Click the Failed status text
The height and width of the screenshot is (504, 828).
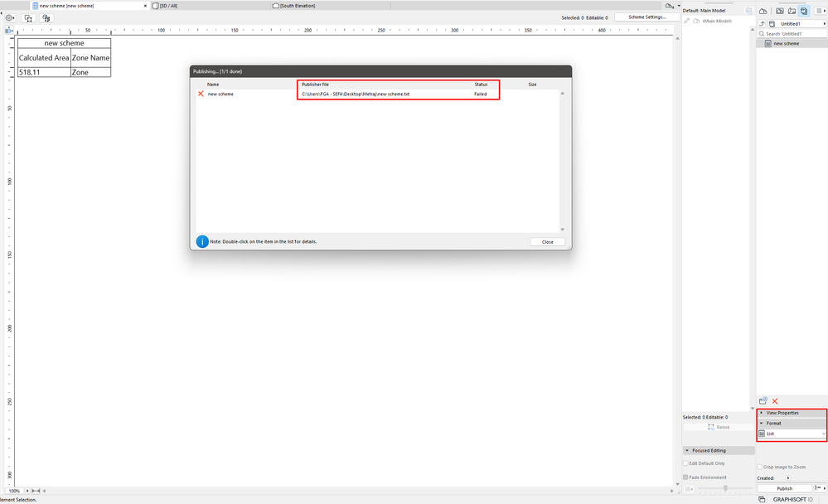click(x=480, y=94)
